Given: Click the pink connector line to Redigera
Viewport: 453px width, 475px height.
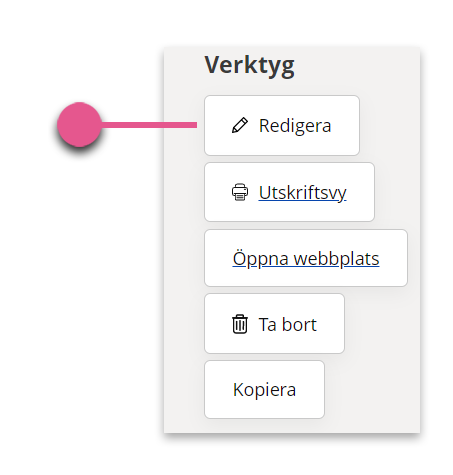Looking at the screenshot, I should pos(149,125).
